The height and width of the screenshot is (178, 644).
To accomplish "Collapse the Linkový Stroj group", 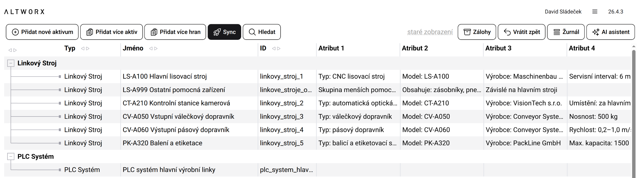I will (x=11, y=63).
